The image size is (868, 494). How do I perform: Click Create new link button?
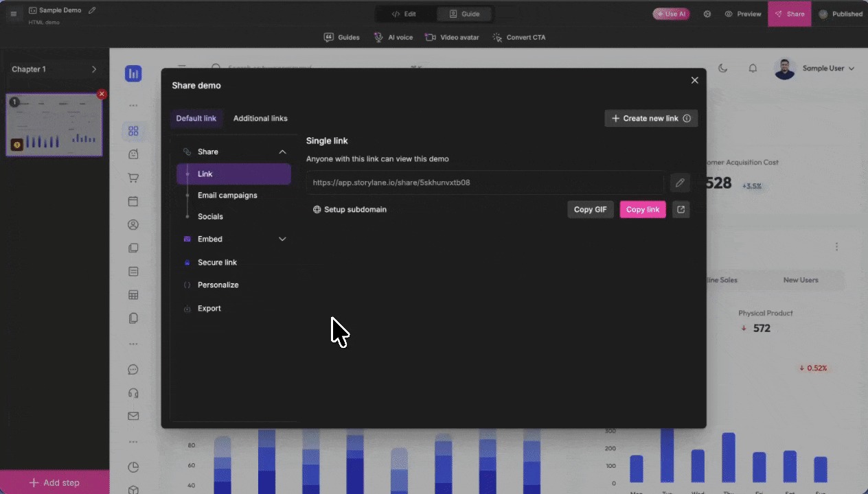point(651,118)
